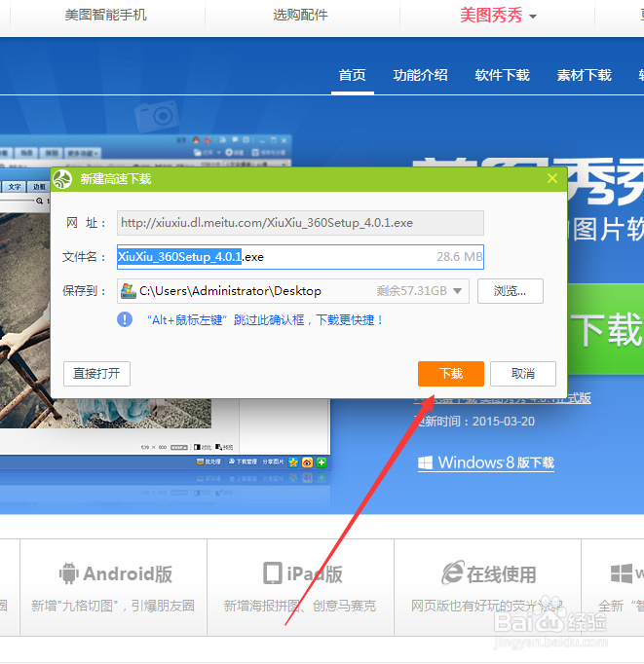Click the orange 下载 button in dialog
The image size is (644, 664).
pos(451,374)
